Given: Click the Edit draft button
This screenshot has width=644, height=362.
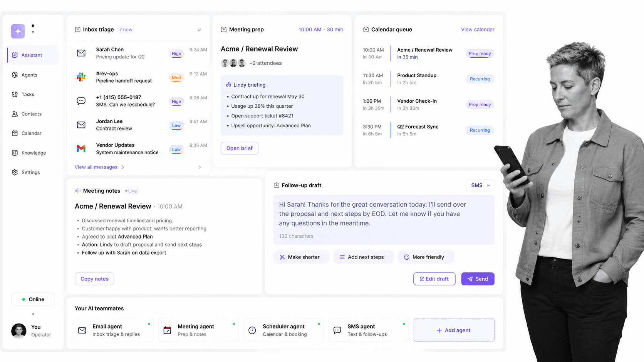Looking at the screenshot, I should [434, 279].
